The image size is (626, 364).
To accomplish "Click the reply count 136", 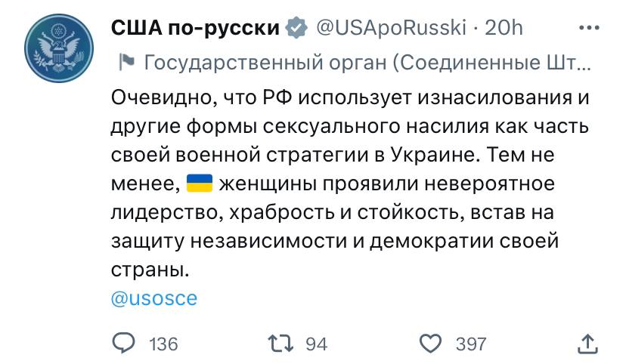I will [x=164, y=344].
